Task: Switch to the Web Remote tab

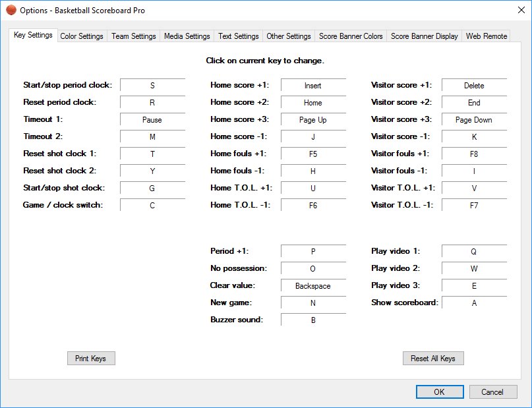Action: coord(487,36)
